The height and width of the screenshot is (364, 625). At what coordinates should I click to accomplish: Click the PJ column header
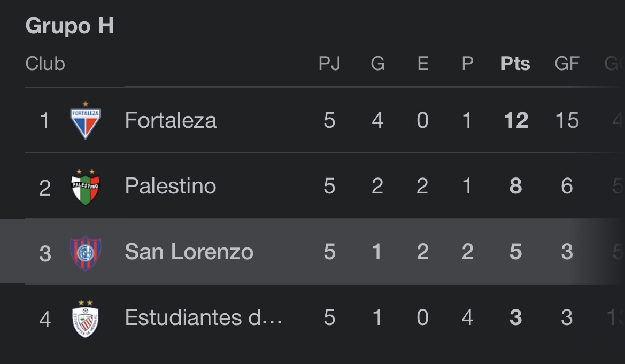329,64
